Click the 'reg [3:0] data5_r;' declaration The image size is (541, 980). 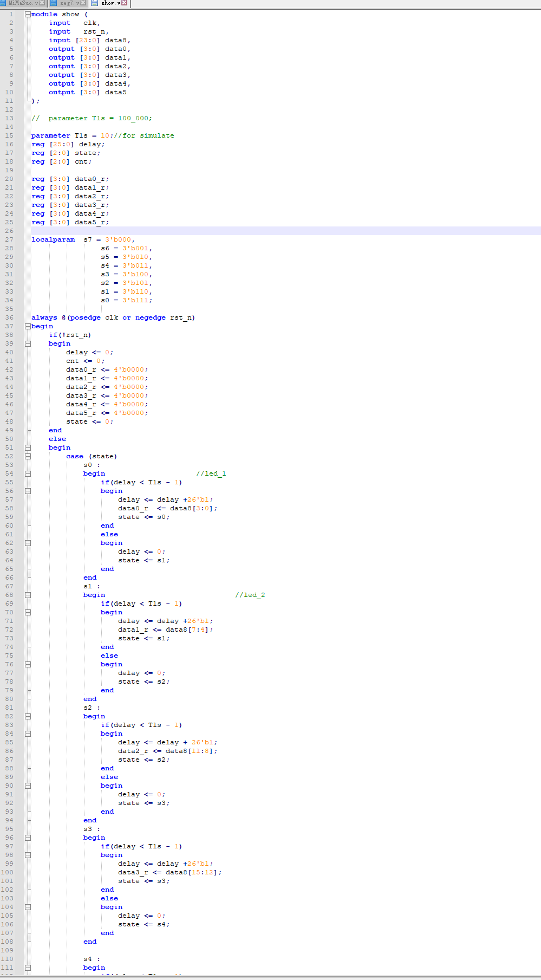[70, 222]
